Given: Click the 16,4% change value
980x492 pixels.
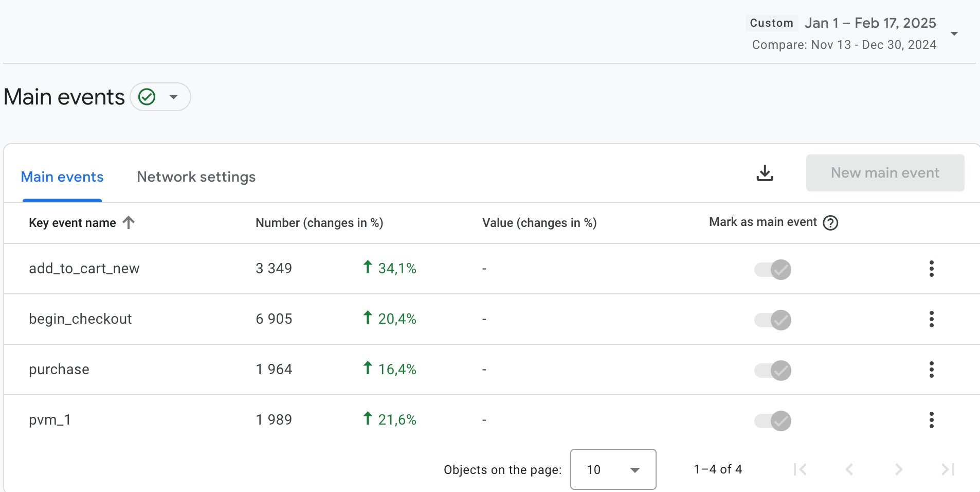Looking at the screenshot, I should point(397,370).
